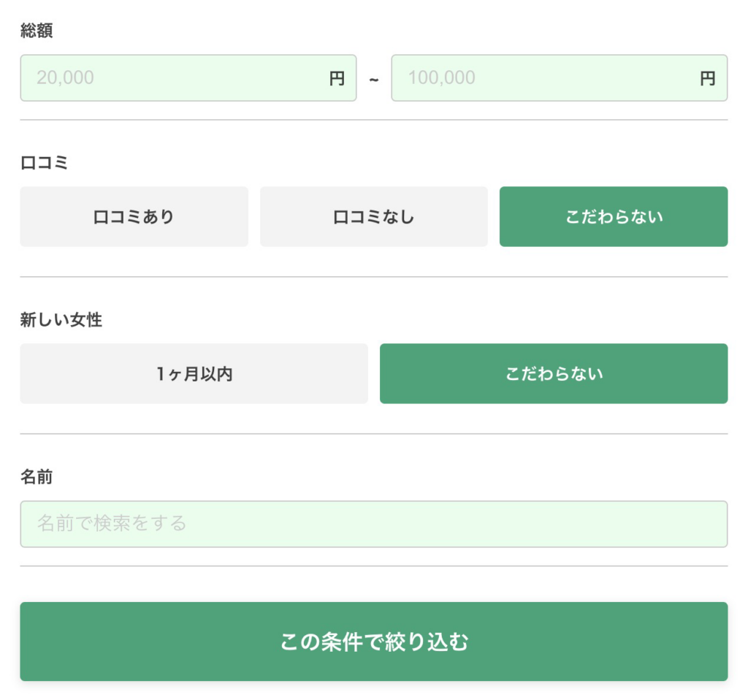Click the maximum 総額 input field
This screenshot has height=700, width=748.
tap(546, 77)
